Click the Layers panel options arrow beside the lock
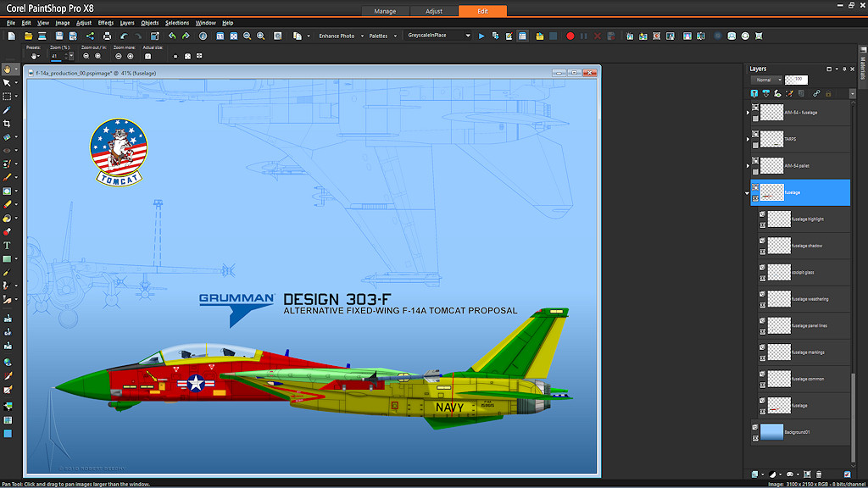The image size is (868, 488). 853,94
